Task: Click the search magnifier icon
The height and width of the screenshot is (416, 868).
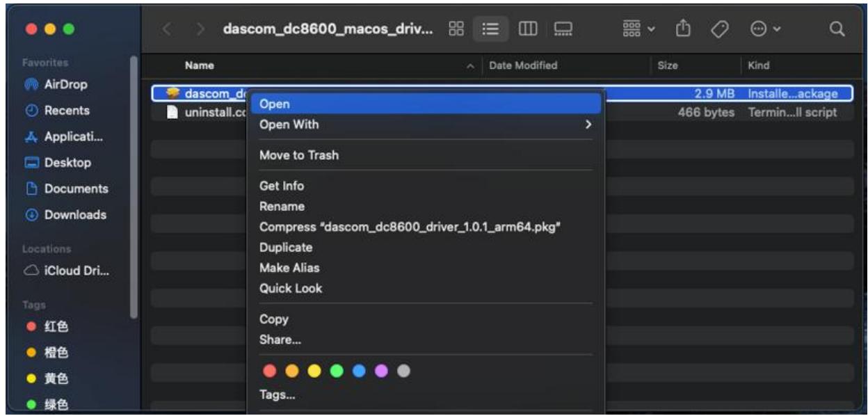Action: coord(837,29)
